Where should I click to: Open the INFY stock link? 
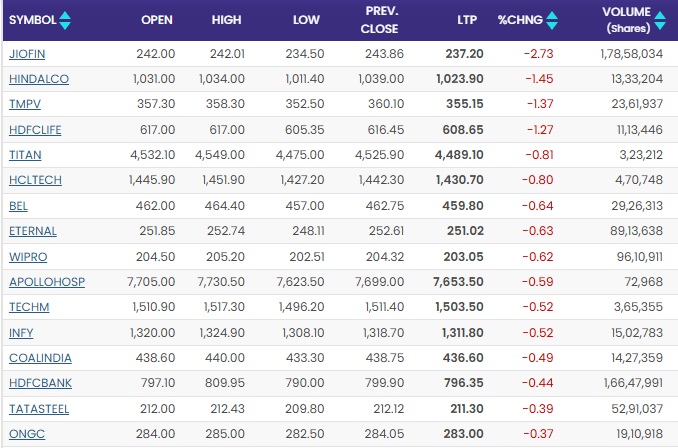[21, 332]
